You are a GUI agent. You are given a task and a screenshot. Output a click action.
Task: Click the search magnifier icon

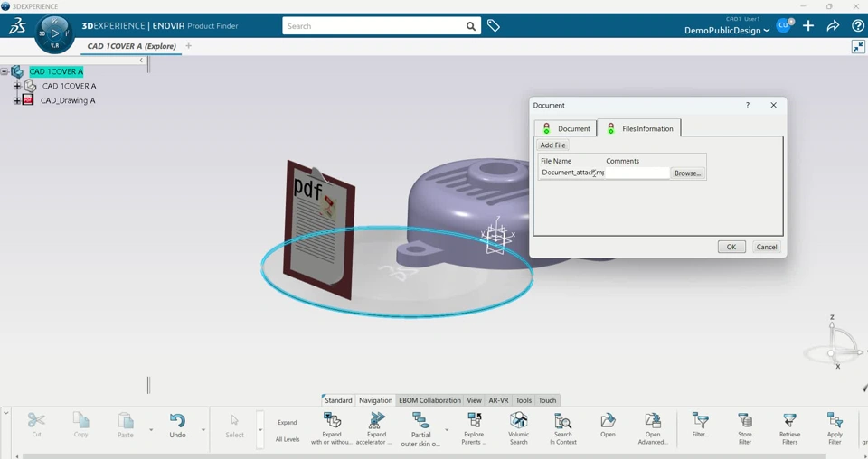tap(470, 26)
